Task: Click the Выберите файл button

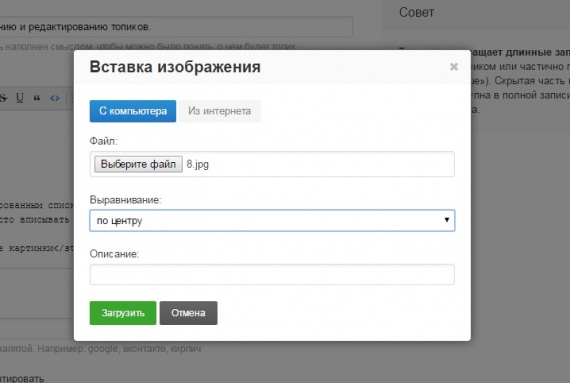Action: click(138, 164)
